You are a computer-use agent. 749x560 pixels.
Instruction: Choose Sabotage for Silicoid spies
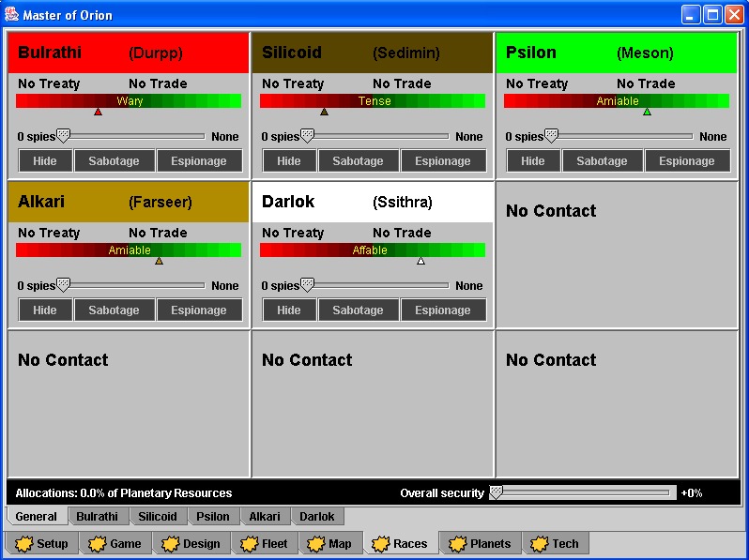point(358,160)
